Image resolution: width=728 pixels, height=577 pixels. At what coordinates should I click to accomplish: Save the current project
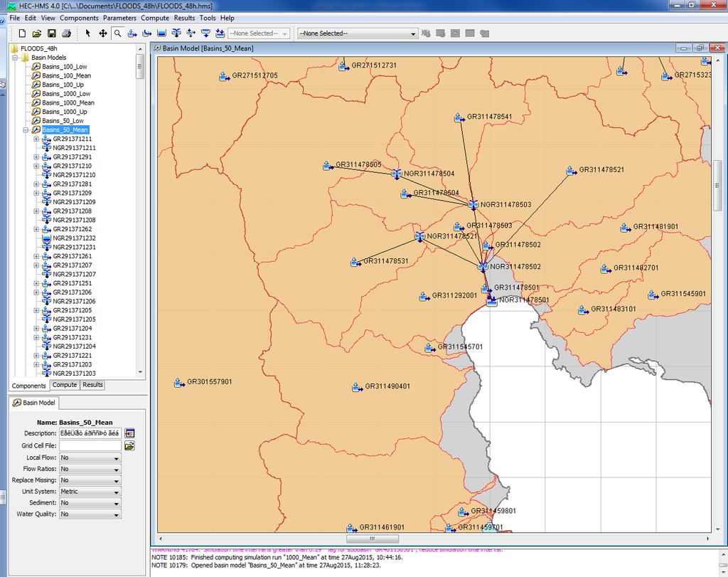point(51,33)
